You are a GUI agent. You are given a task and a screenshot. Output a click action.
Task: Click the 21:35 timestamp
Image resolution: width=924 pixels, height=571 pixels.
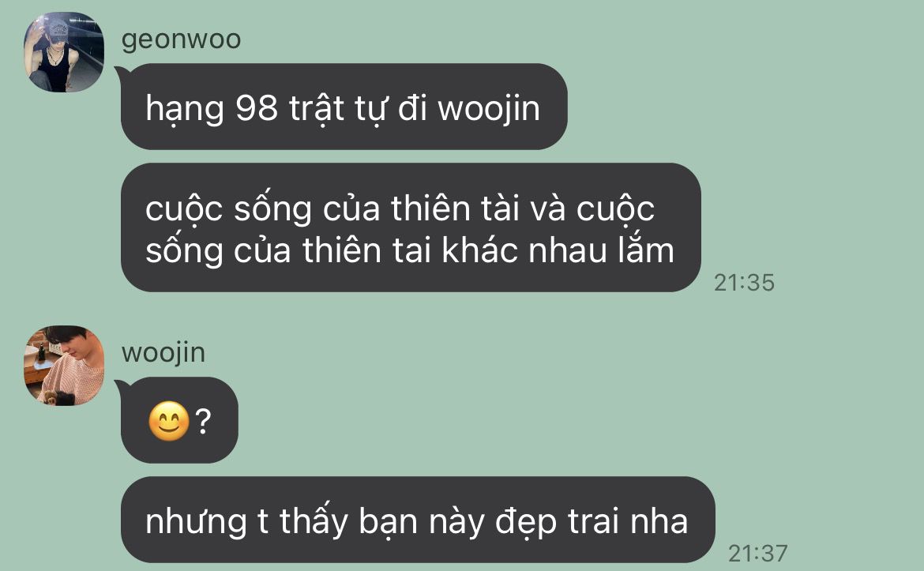(744, 283)
